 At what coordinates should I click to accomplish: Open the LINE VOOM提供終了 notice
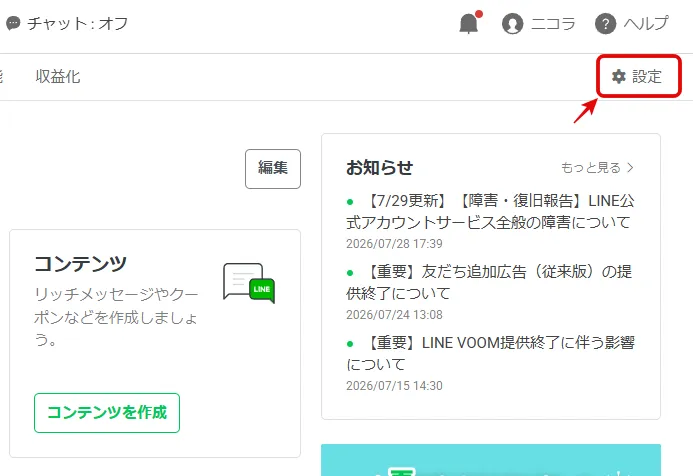point(491,353)
